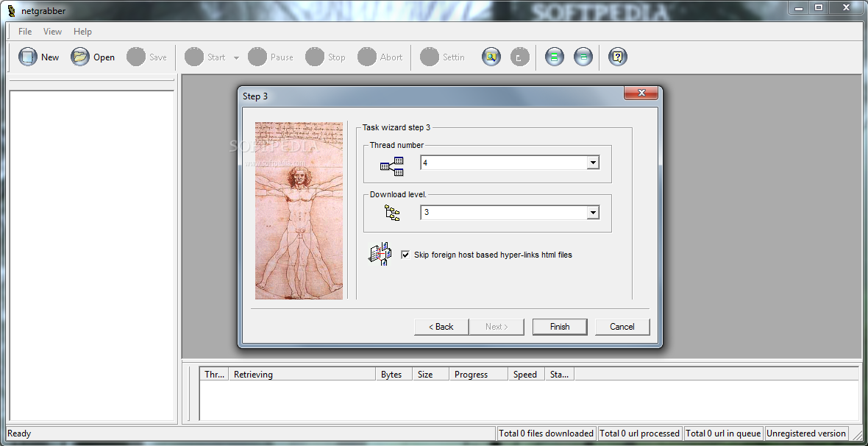Click the magnifier search toolbar icon
Screen dimensions: 868x446
(491, 57)
